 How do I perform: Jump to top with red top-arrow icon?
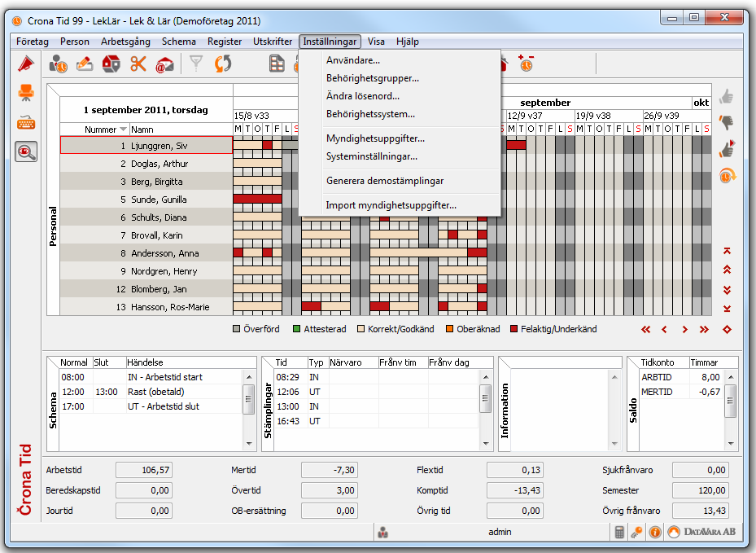(727, 251)
